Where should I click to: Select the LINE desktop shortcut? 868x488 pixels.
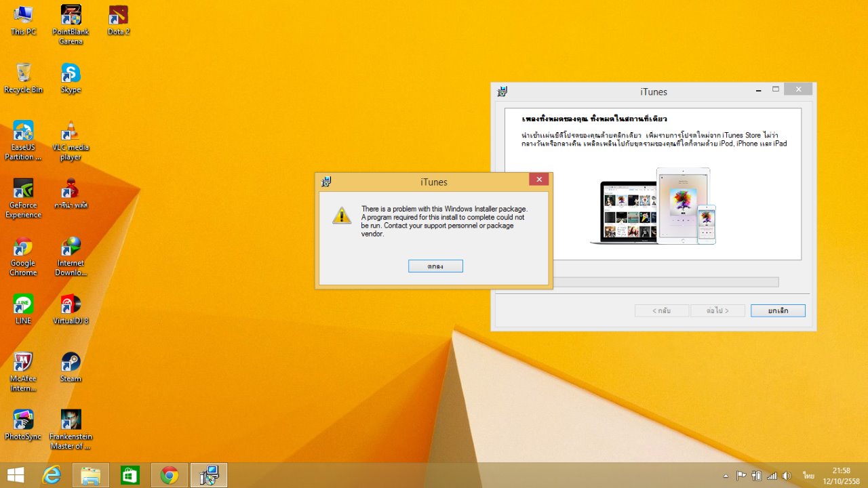pyautogui.click(x=23, y=309)
